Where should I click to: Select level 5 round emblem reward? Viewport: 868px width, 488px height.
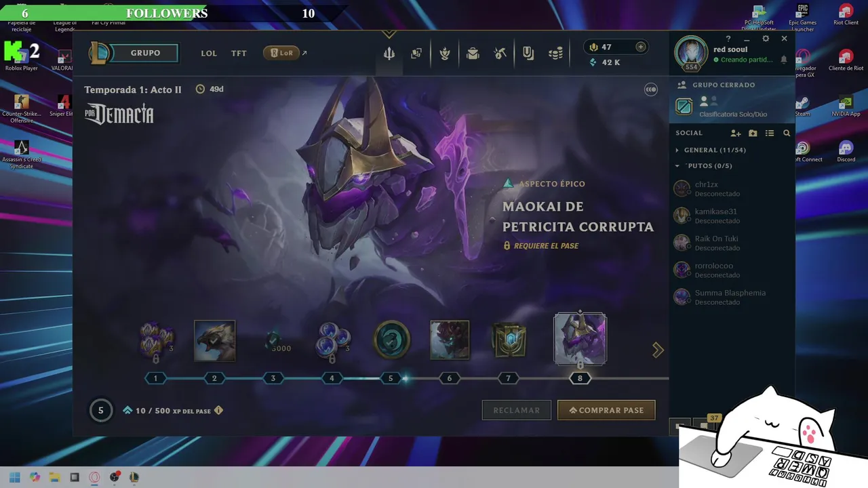(392, 340)
